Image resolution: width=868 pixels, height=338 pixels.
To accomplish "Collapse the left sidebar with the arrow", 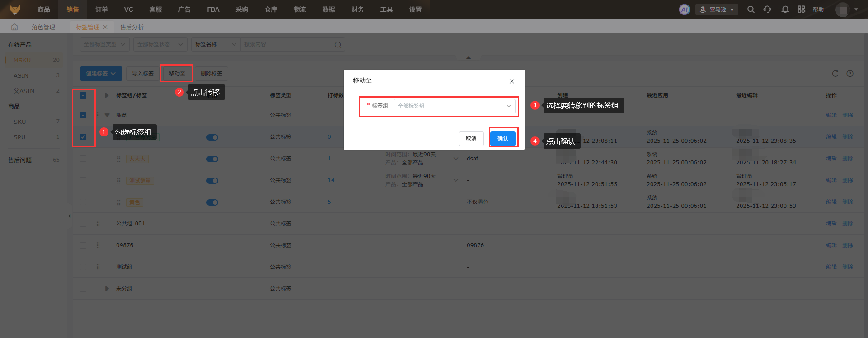I will coord(69,216).
